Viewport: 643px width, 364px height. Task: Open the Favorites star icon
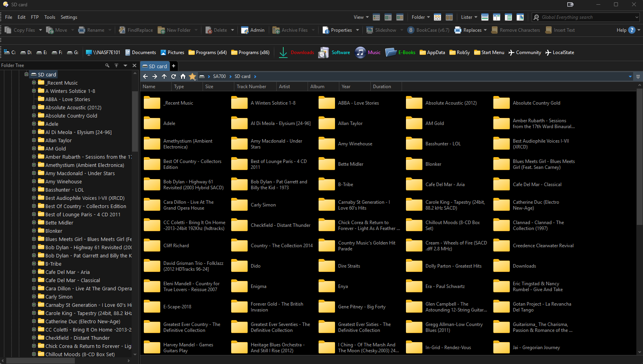pyautogui.click(x=192, y=76)
